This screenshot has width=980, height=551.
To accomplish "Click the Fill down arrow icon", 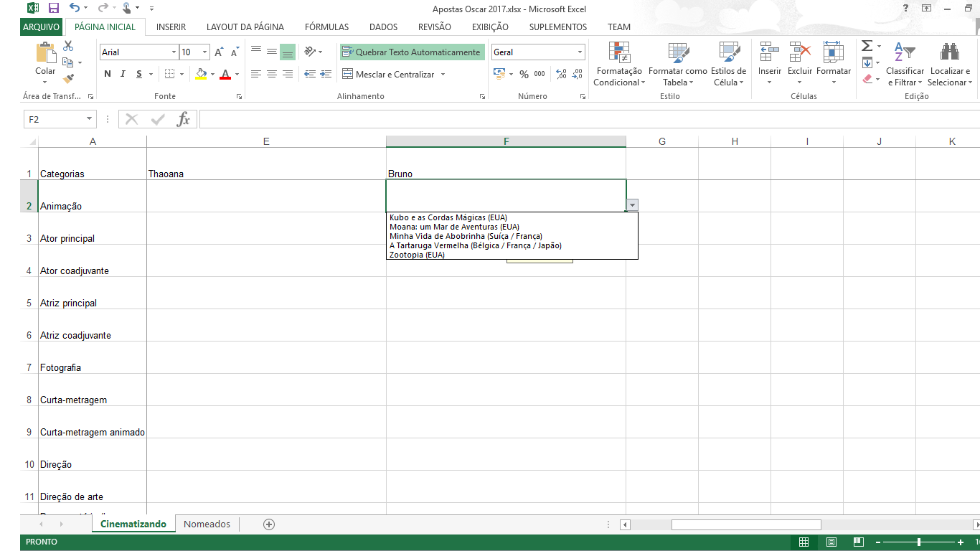I will click(x=867, y=62).
